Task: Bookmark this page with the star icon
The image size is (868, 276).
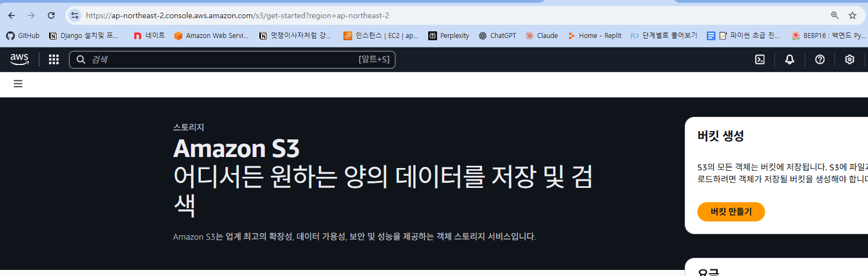Action: [x=853, y=15]
